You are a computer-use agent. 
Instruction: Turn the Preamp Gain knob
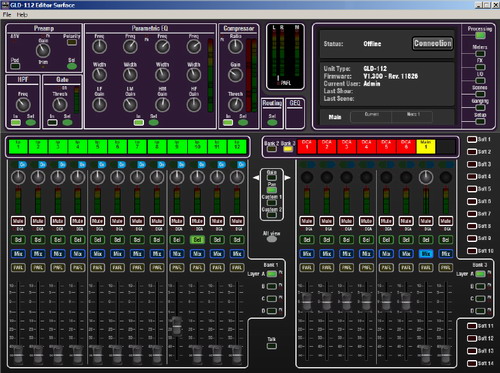click(x=43, y=50)
